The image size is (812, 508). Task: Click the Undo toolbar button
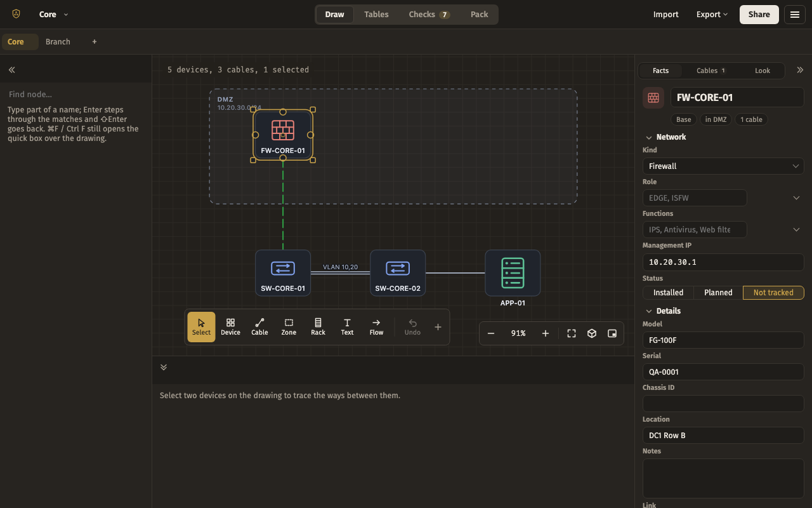[x=412, y=327]
